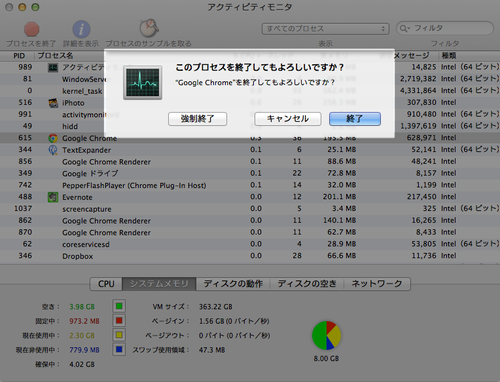
Task: Switch to the システムメモリ tab
Action: coord(159,284)
